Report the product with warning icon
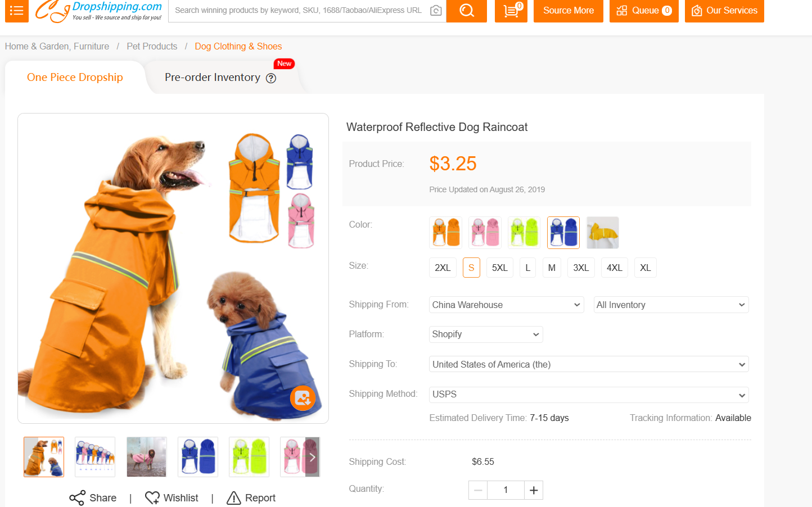This screenshot has width=812, height=507. click(234, 498)
